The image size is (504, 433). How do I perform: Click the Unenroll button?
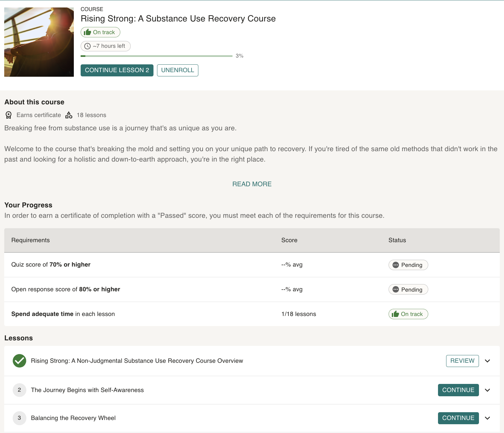coord(178,70)
